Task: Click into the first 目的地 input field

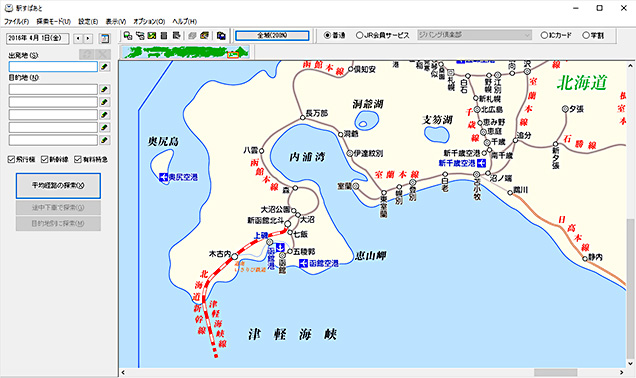Action: (53, 89)
